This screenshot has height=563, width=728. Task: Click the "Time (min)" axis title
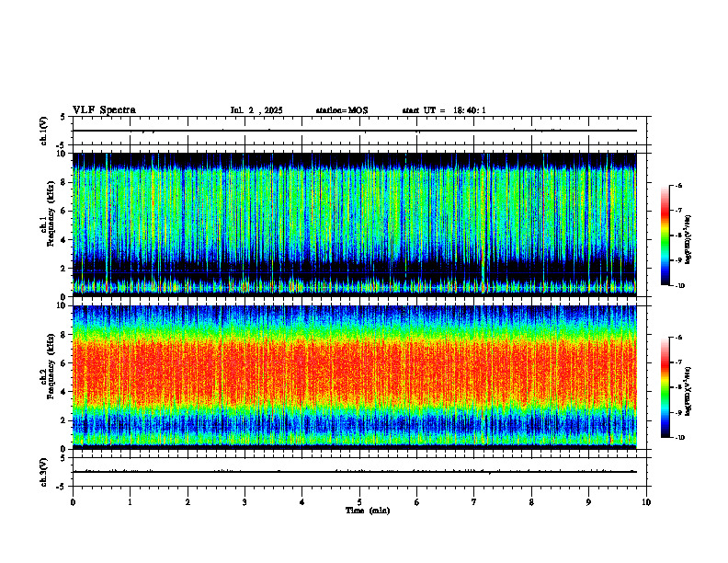click(x=368, y=511)
